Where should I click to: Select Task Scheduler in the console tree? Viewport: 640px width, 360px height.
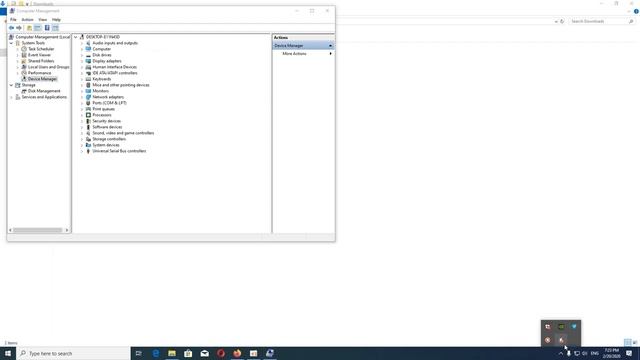(41, 49)
